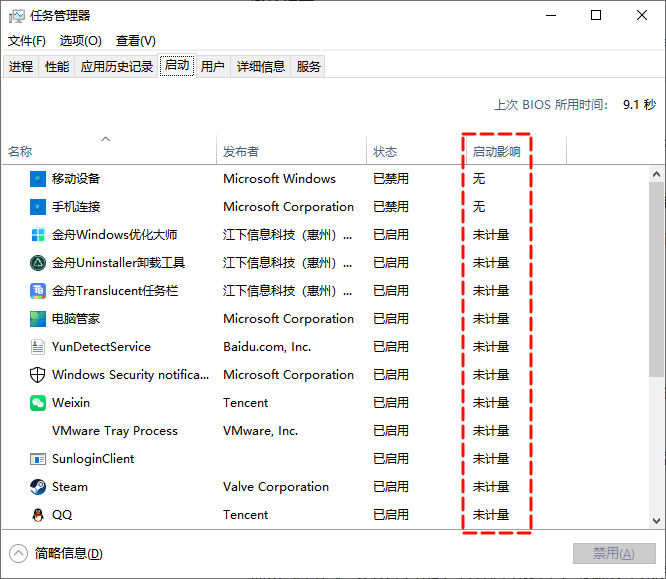Select the 金舟Translucent任务栏 name text
This screenshot has height=579, width=666.
[115, 291]
